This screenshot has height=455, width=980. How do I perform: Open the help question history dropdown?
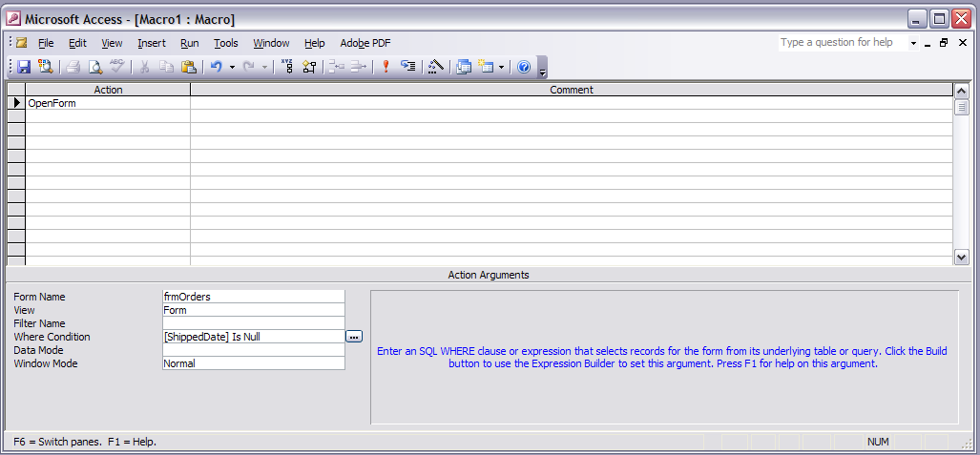point(913,43)
